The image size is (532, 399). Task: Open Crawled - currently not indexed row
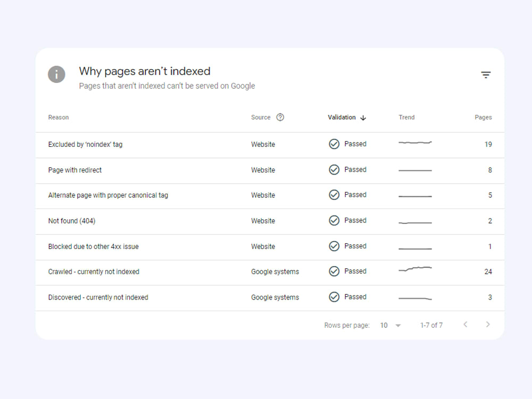(x=270, y=272)
